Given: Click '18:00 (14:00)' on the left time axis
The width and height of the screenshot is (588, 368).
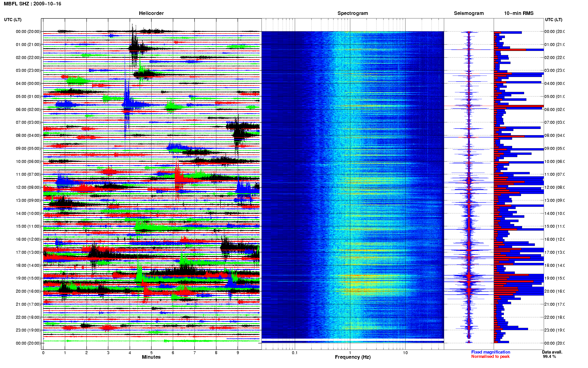Looking at the screenshot, I should tap(28, 265).
